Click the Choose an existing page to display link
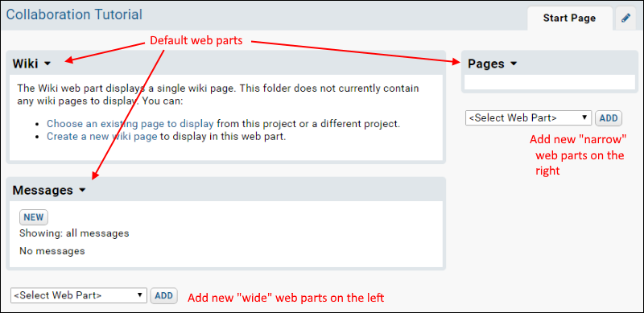 (x=130, y=124)
